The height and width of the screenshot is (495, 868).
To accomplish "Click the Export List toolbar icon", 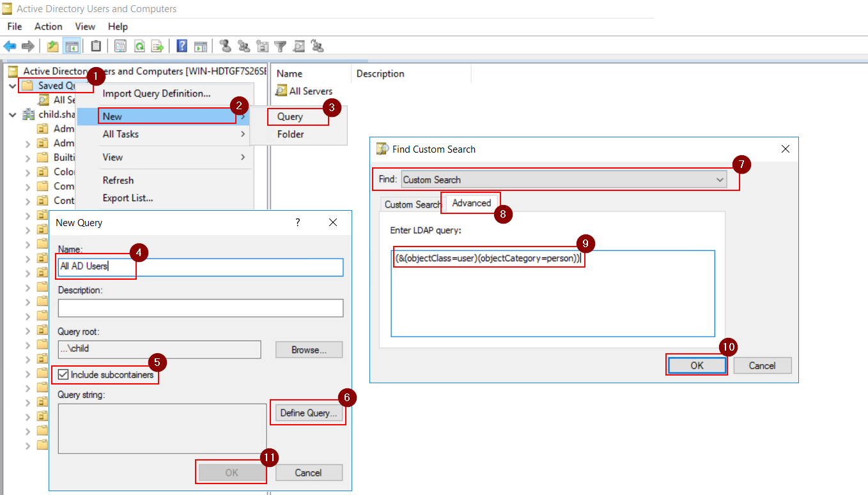I will point(157,46).
